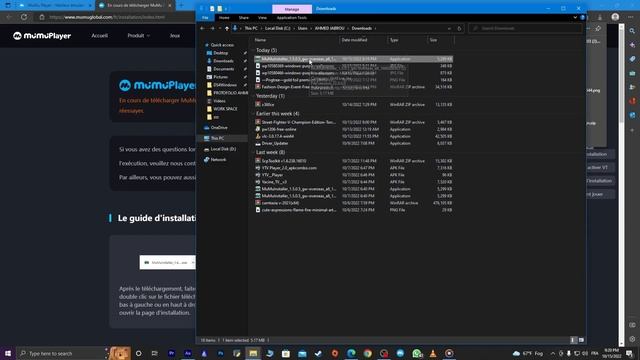
Task: Select Network in navigation pane
Action: [x=218, y=160]
